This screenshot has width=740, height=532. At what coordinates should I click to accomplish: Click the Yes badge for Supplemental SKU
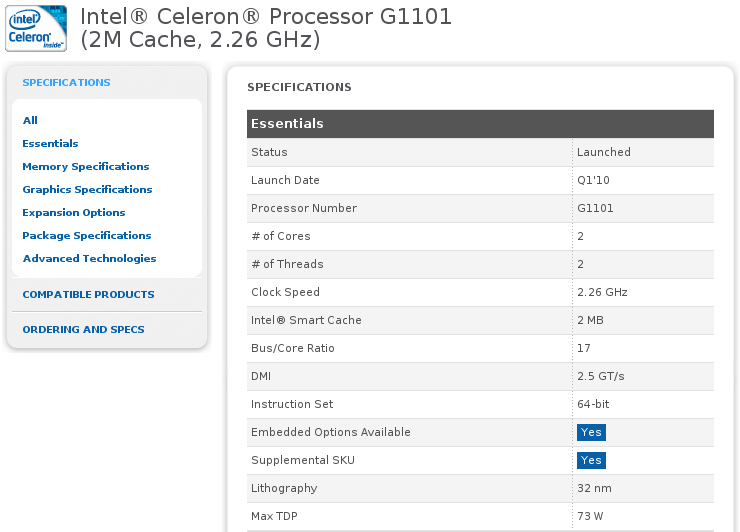591,460
